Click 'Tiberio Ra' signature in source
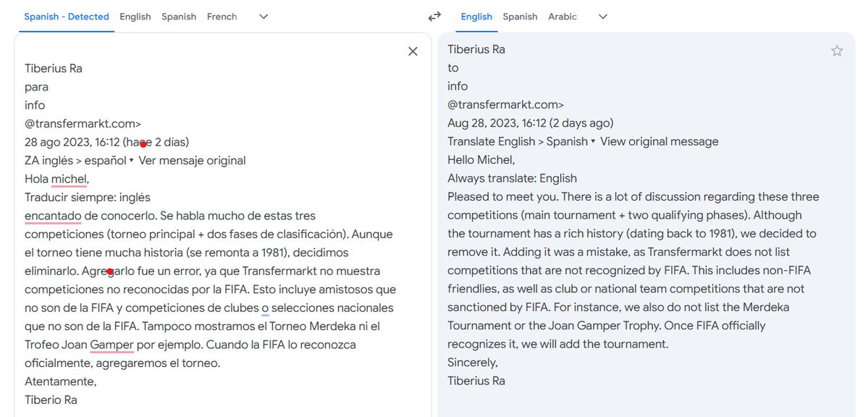This screenshot has width=868, height=417. point(51,400)
